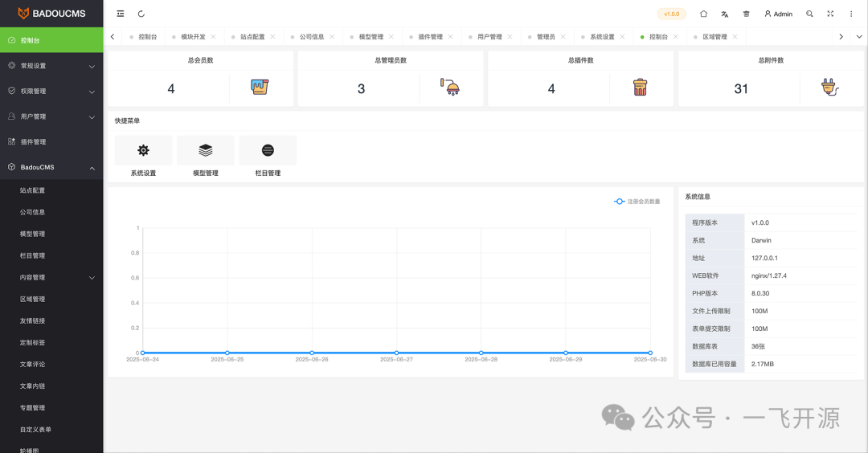868x453 pixels.
Task: Collapse the sidebar with the menu fold icon
Action: click(x=120, y=14)
